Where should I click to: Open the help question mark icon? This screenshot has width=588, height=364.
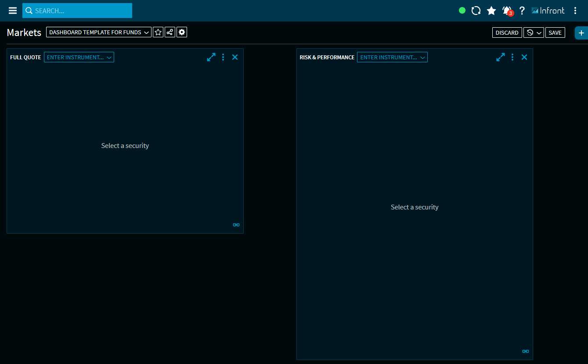[522, 11]
